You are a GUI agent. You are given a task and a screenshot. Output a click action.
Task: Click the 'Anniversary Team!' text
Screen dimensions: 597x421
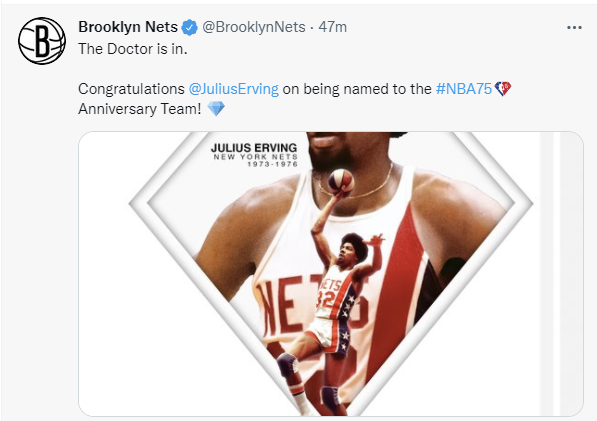point(140,109)
